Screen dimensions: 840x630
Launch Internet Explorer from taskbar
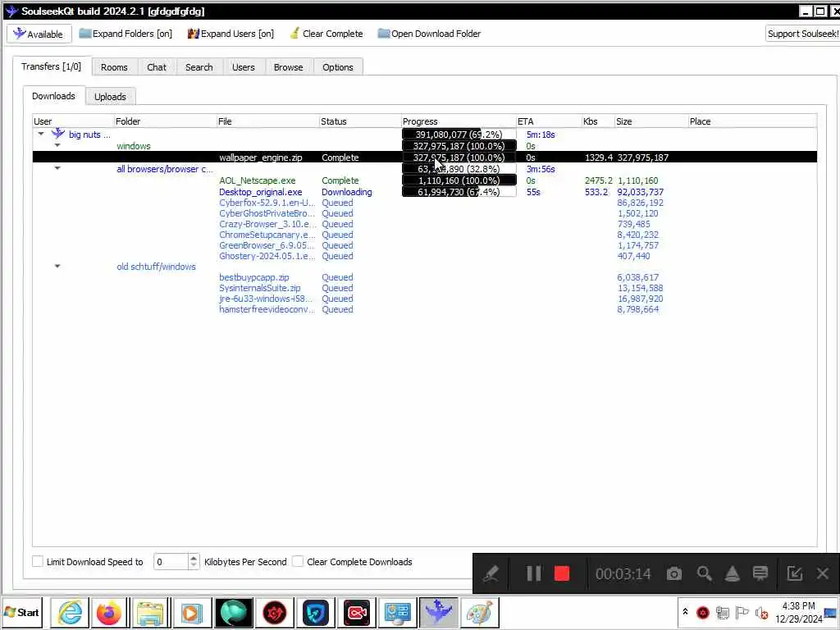pyautogui.click(x=70, y=612)
